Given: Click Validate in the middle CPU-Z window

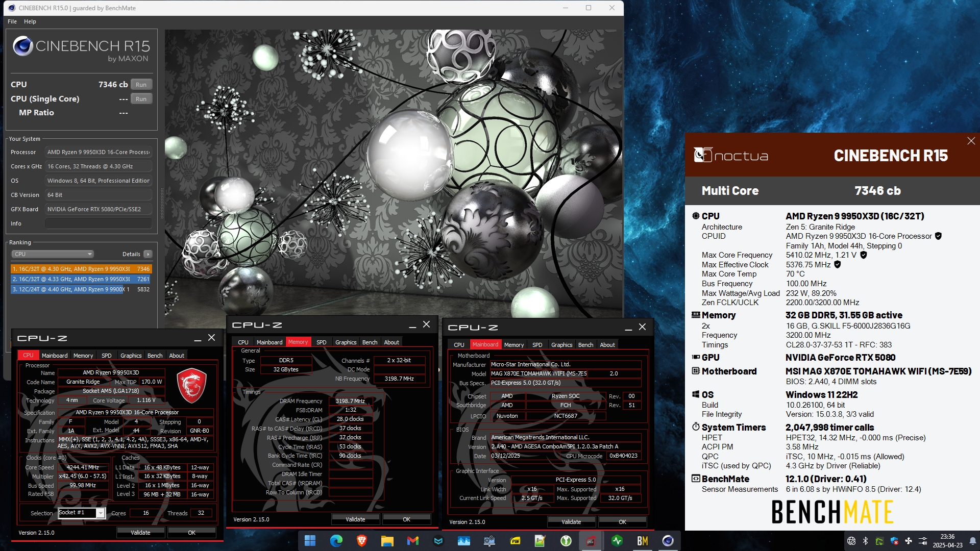Looking at the screenshot, I should tap(355, 519).
